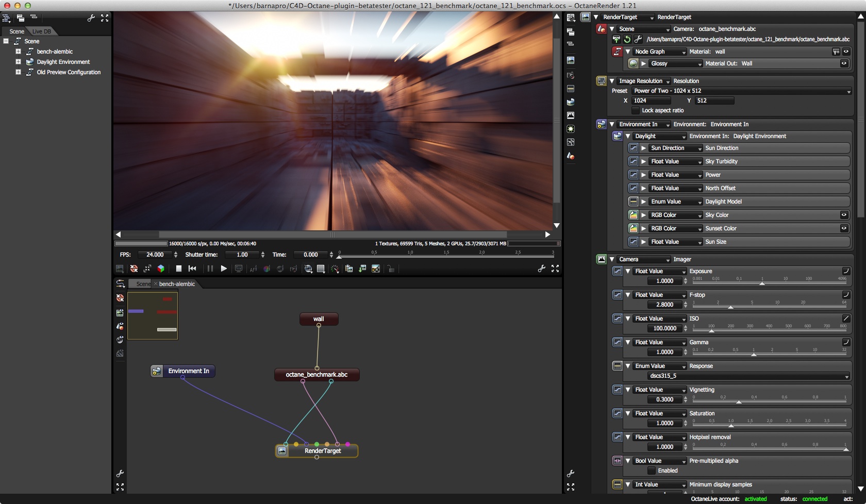Toggle eye icon on Sky Color row
The image size is (866, 504).
pyautogui.click(x=844, y=215)
